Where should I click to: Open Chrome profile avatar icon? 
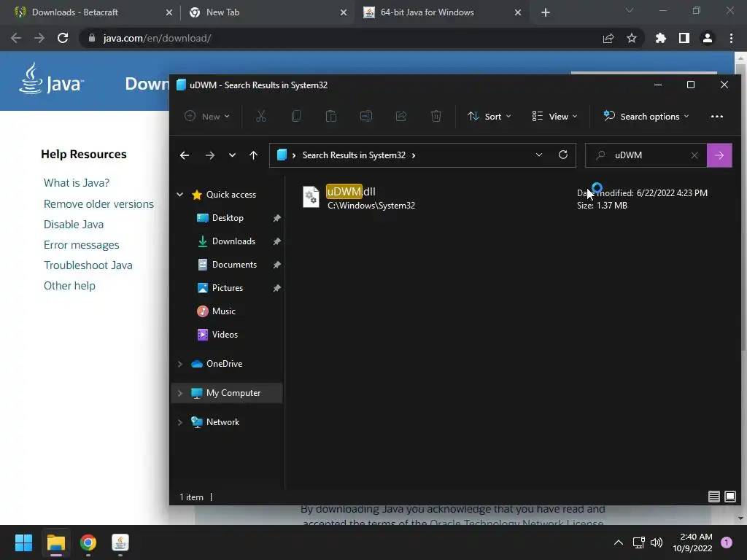pyautogui.click(x=708, y=38)
